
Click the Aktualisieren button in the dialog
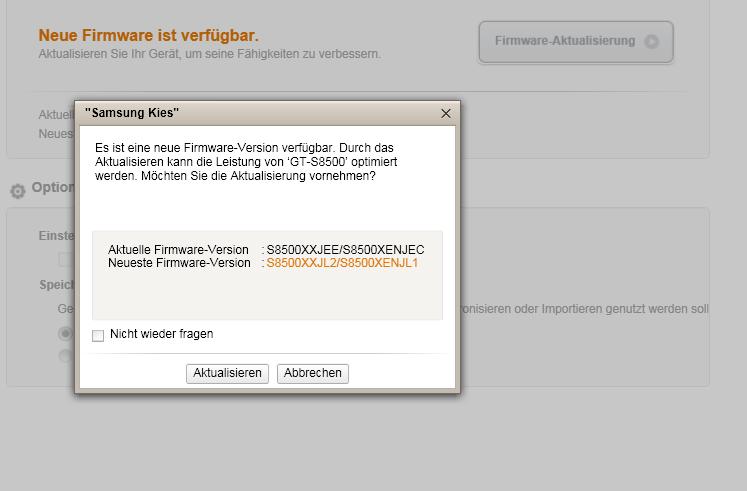(x=227, y=373)
